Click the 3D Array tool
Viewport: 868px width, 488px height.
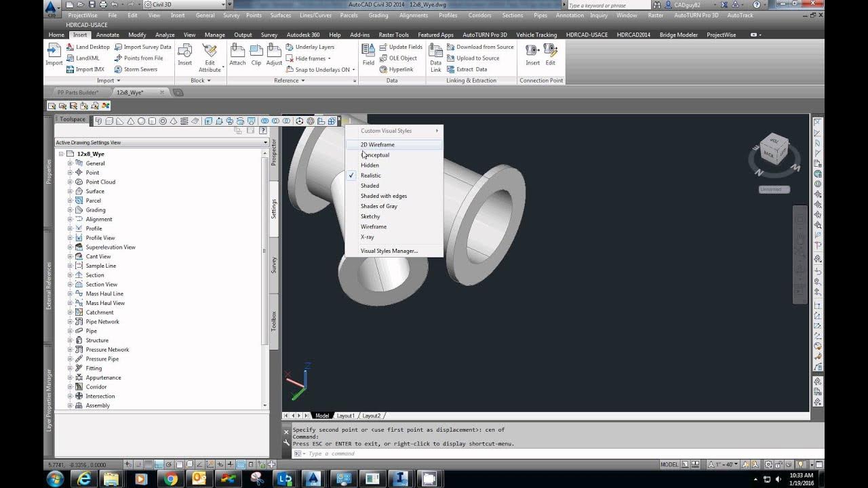[332, 121]
